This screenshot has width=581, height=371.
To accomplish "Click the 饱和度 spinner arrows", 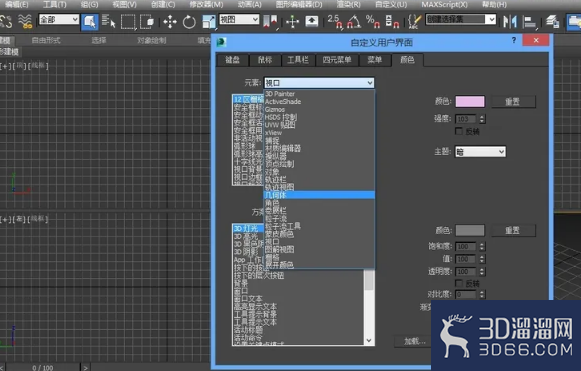I will tap(482, 246).
